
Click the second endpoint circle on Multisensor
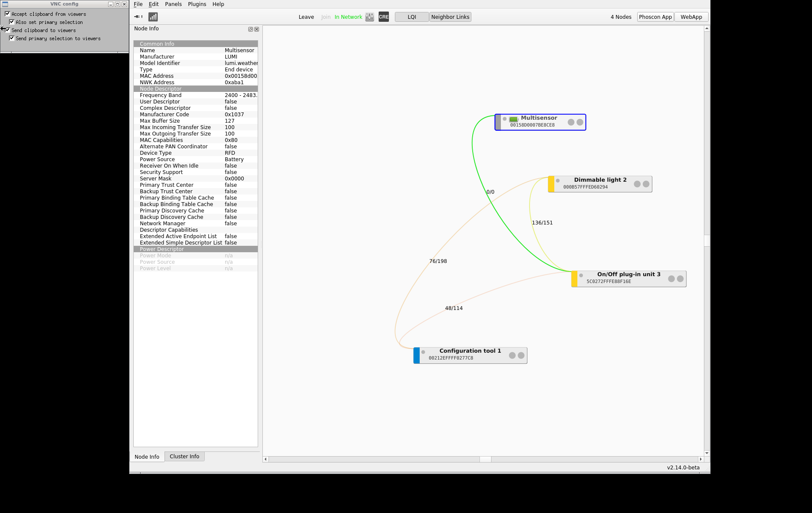pos(580,122)
